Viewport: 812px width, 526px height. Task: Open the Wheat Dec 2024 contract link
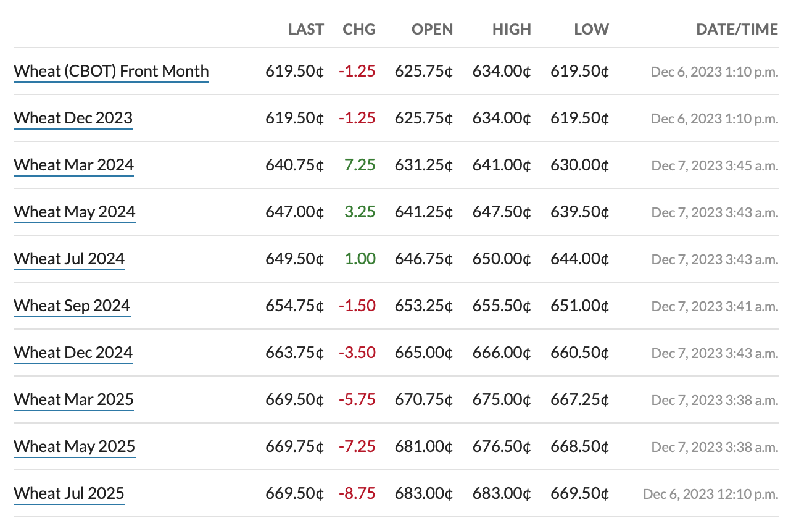coord(73,353)
